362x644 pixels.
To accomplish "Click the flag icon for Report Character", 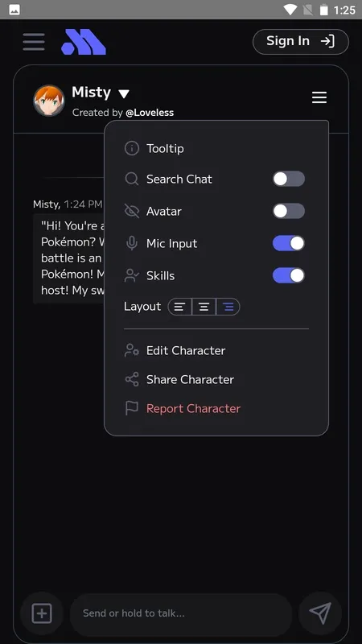I will 132,408.
